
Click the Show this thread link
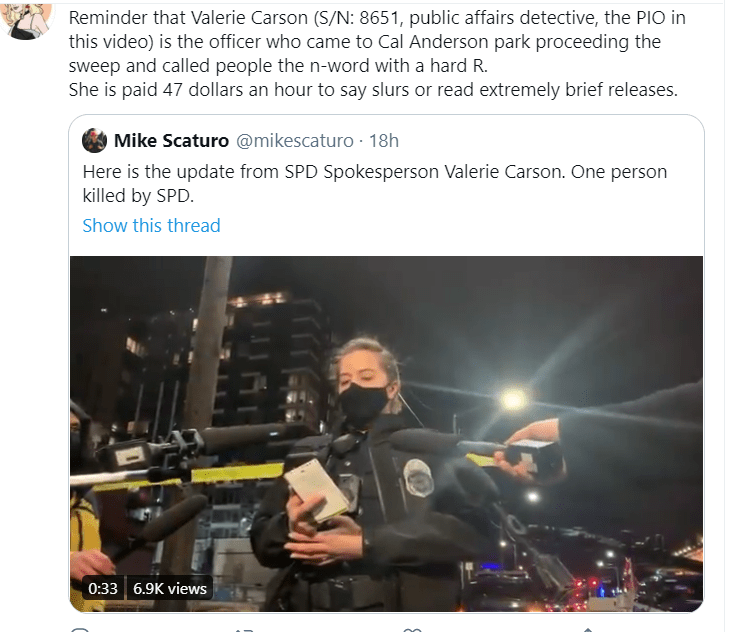point(151,225)
